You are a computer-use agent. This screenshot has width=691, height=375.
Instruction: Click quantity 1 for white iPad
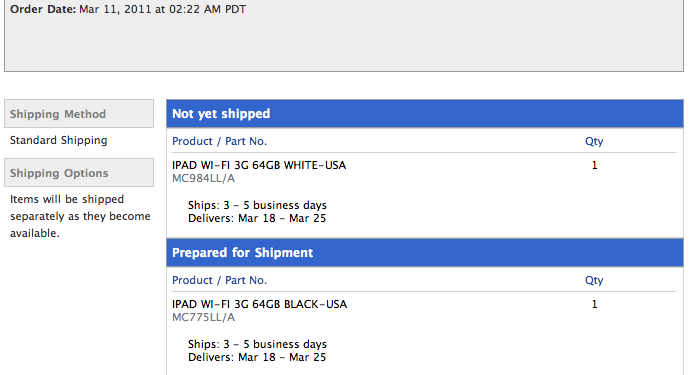[x=594, y=165]
